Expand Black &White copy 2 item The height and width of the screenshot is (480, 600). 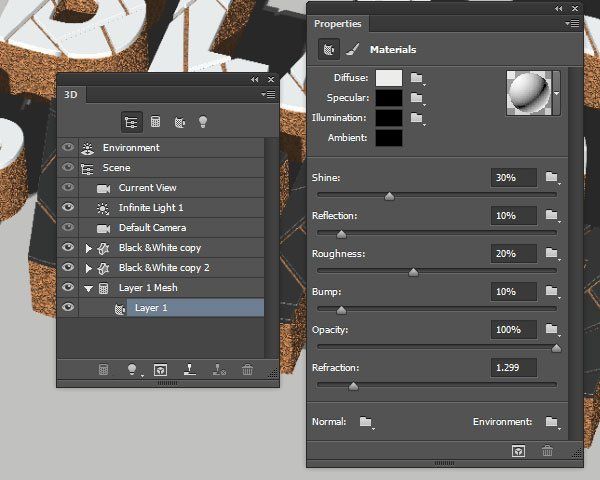(x=88, y=268)
